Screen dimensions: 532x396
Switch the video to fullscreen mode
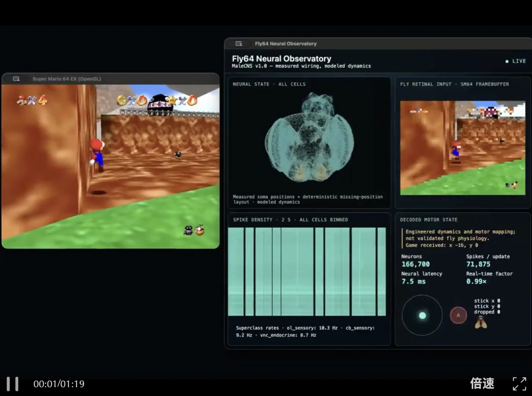(520, 384)
